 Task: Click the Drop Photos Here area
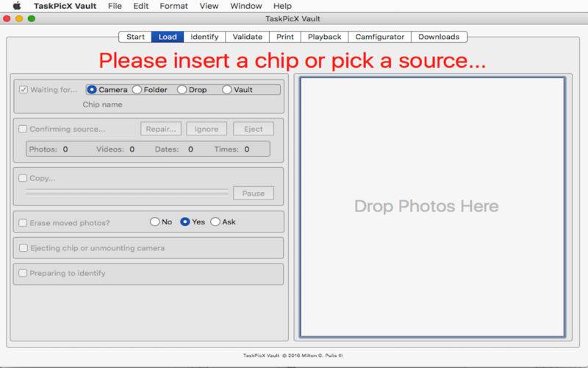[432, 207]
